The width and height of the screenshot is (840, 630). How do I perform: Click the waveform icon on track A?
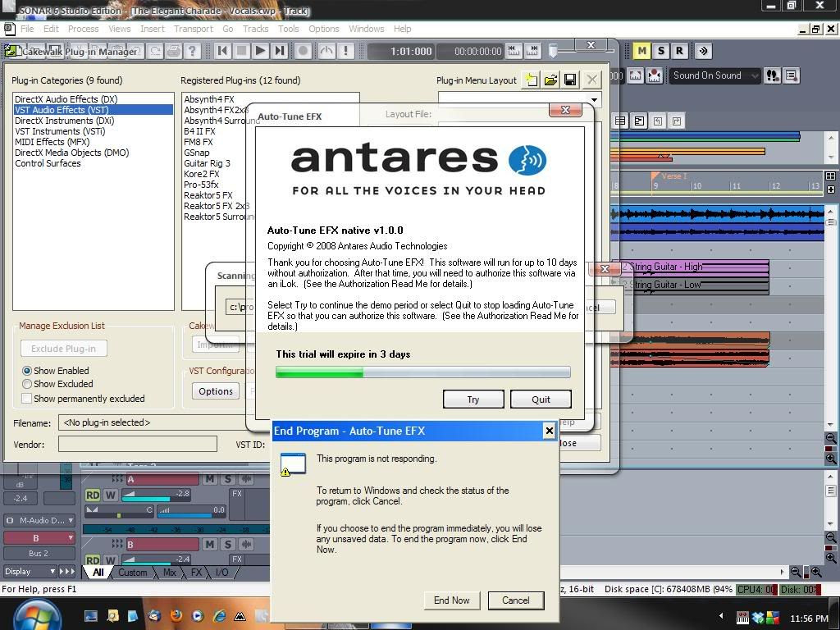pos(246,479)
